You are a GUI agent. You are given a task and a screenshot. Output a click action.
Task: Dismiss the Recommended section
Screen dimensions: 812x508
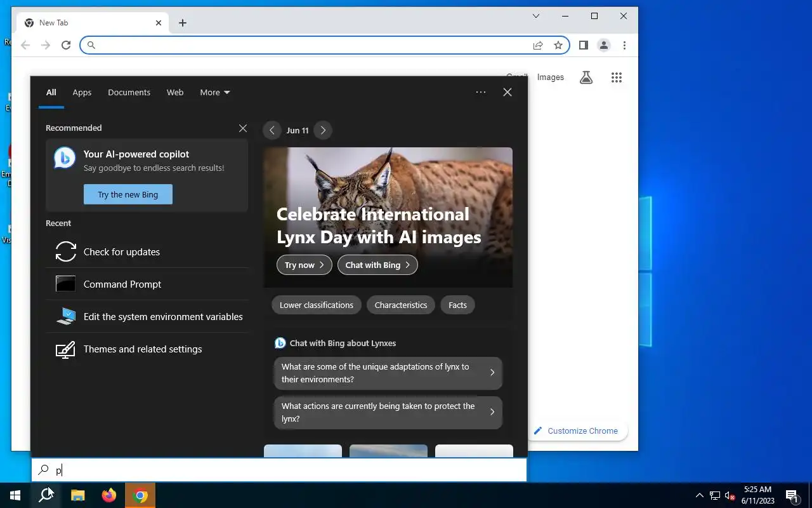[x=243, y=128]
